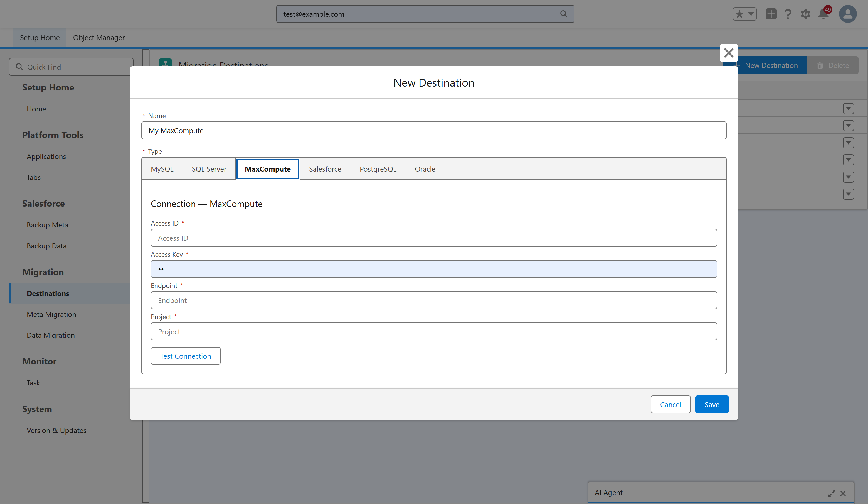Click the Cancel button
Screen dimensions: 868x504
(x=670, y=404)
